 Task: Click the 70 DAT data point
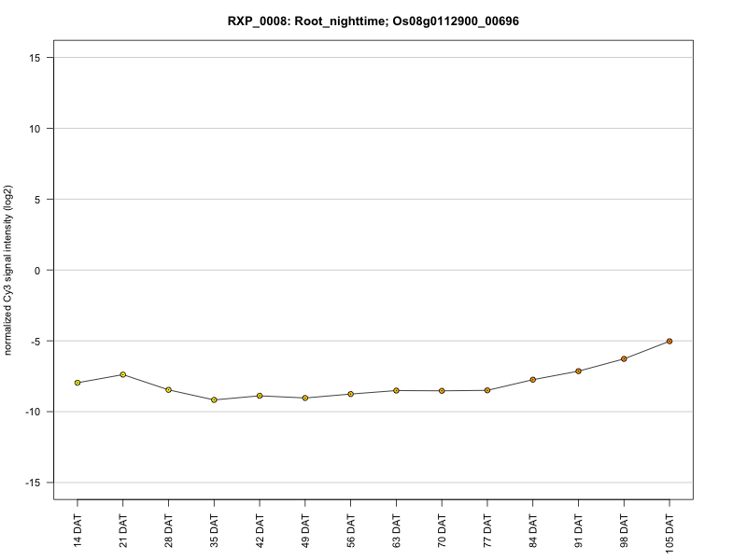[x=442, y=391]
